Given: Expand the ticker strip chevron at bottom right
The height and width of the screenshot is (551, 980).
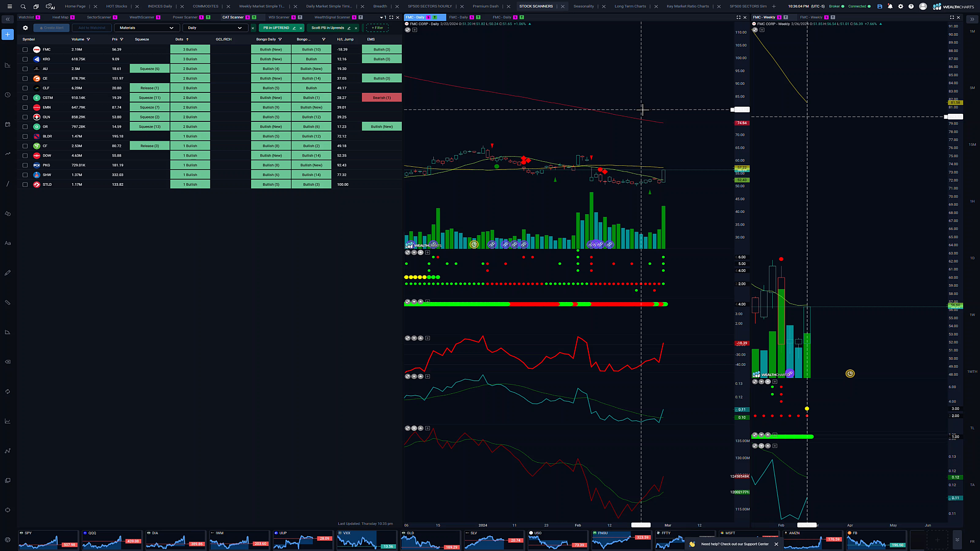Looking at the screenshot, I should 957,539.
